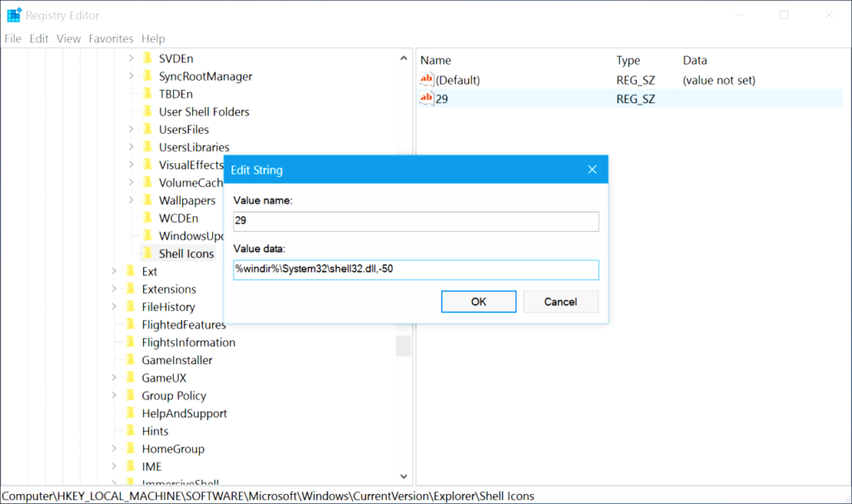
Task: Close the Edit String dialog with X
Action: click(592, 170)
